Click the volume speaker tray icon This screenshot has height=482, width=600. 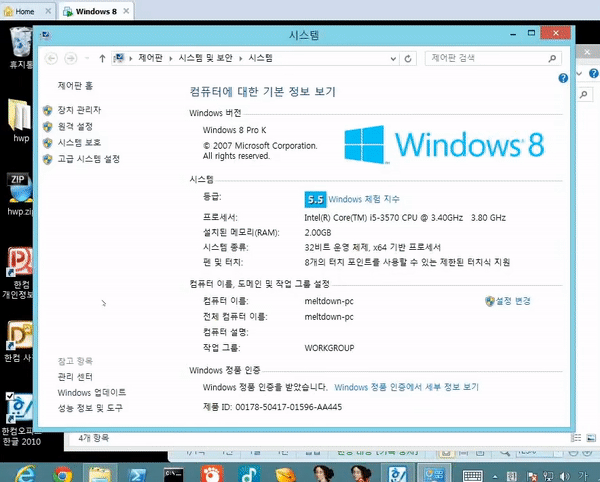[564, 476]
